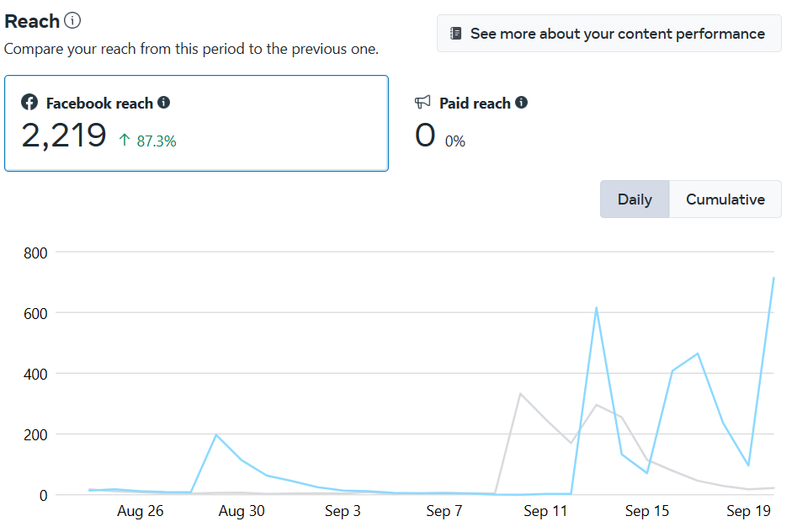
Task: Click the Paid reach value 0
Action: click(x=425, y=136)
